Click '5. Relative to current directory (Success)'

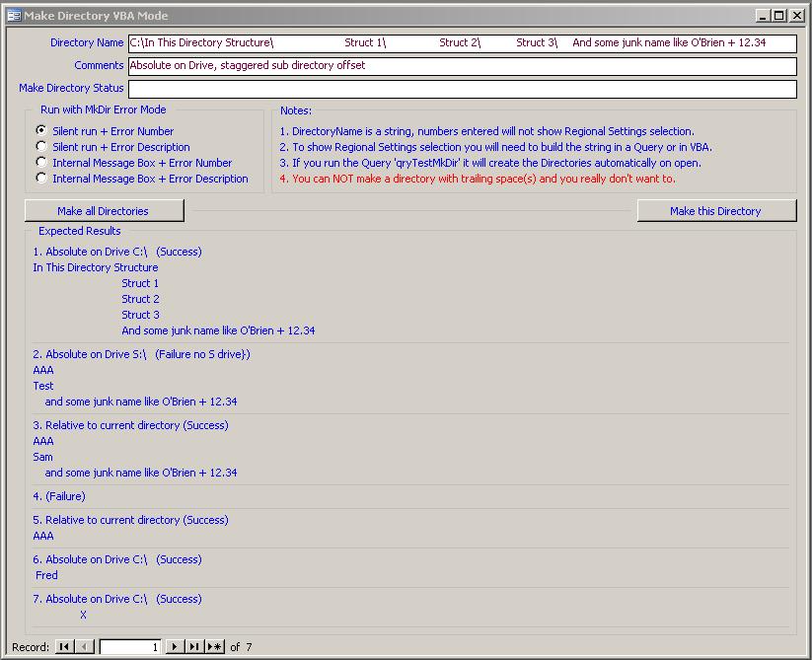(130, 520)
